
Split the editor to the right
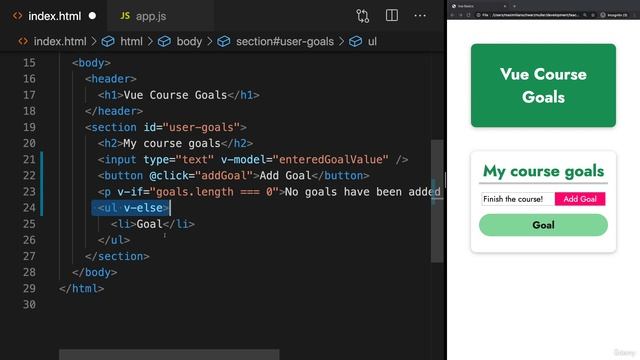[x=391, y=16]
